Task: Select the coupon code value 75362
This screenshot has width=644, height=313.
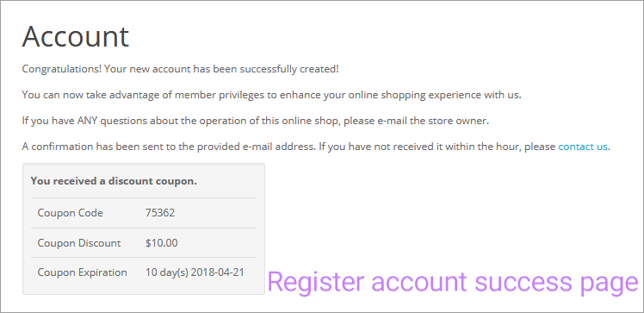Action: pyautogui.click(x=160, y=213)
